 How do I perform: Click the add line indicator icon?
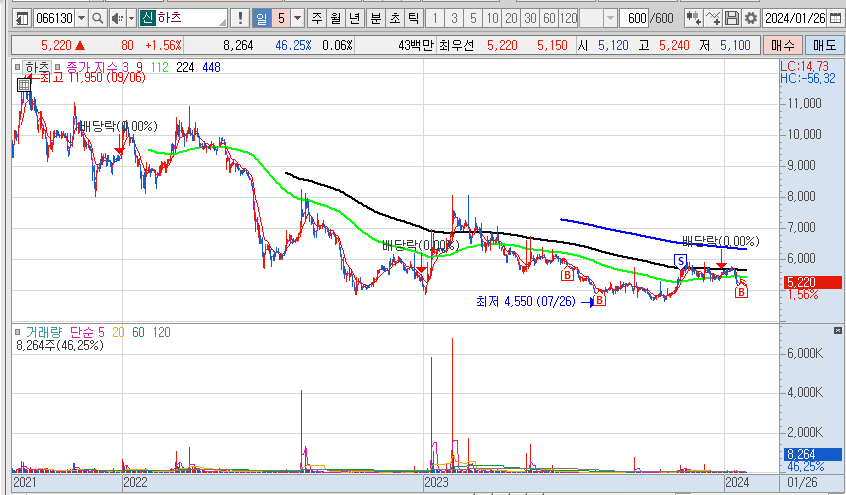(x=713, y=18)
